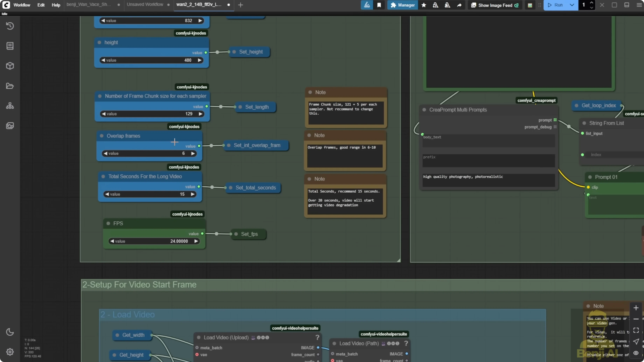Switch to the Unsaved Workflow tab
The height and width of the screenshot is (362, 644).
[145, 4]
